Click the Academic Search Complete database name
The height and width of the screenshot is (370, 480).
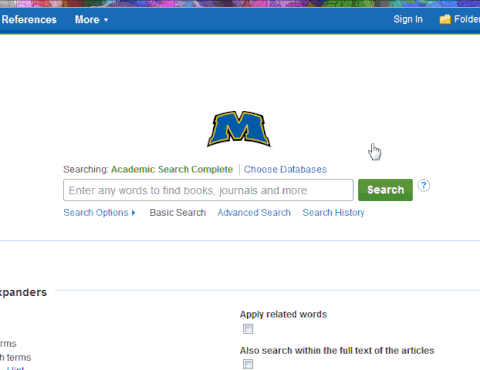pyautogui.click(x=172, y=169)
